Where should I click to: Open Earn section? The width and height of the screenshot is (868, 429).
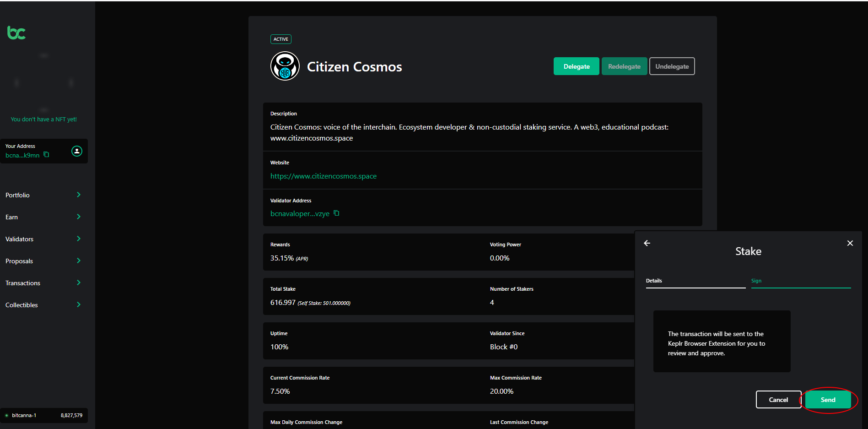11,217
